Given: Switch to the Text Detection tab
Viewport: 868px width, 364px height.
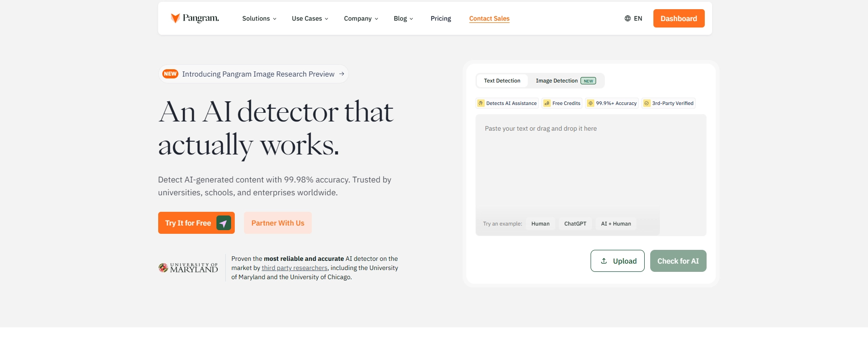Looking at the screenshot, I should 502,81.
